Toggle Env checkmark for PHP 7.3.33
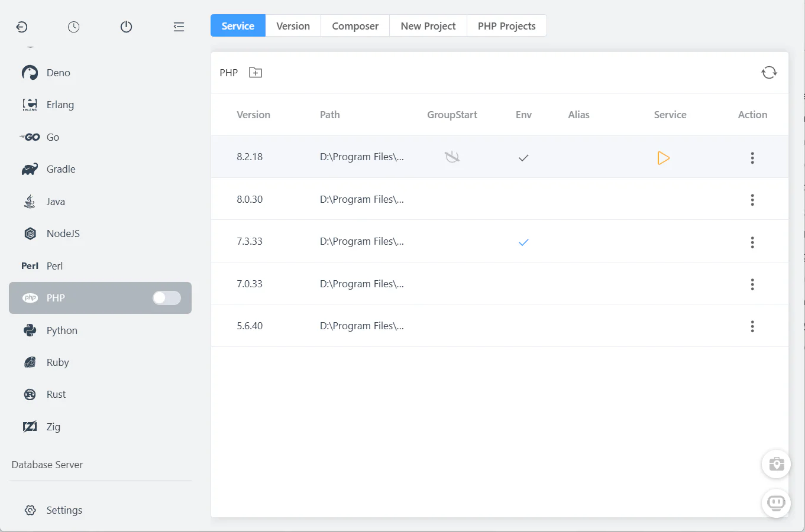The height and width of the screenshot is (532, 805). click(523, 242)
